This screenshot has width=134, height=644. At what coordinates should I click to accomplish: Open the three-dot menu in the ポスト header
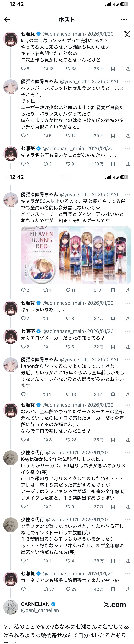(x=124, y=19)
